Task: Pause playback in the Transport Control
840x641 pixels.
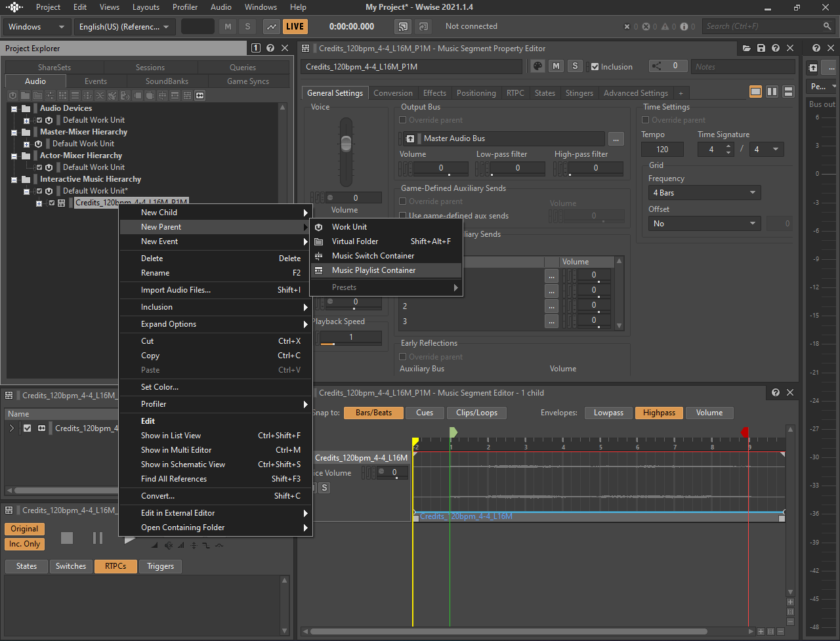Action: (98, 538)
